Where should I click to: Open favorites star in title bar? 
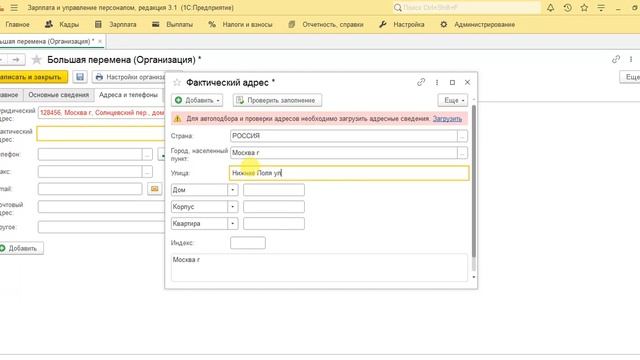point(584,8)
